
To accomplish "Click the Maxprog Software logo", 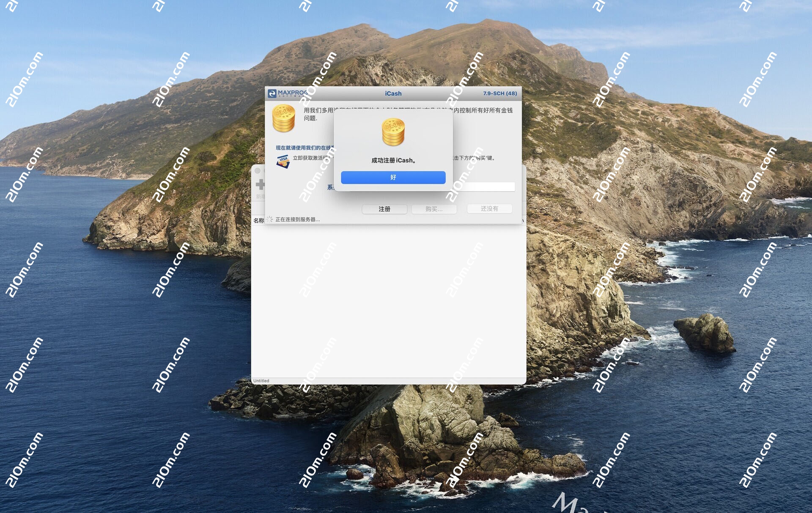I will coord(288,93).
